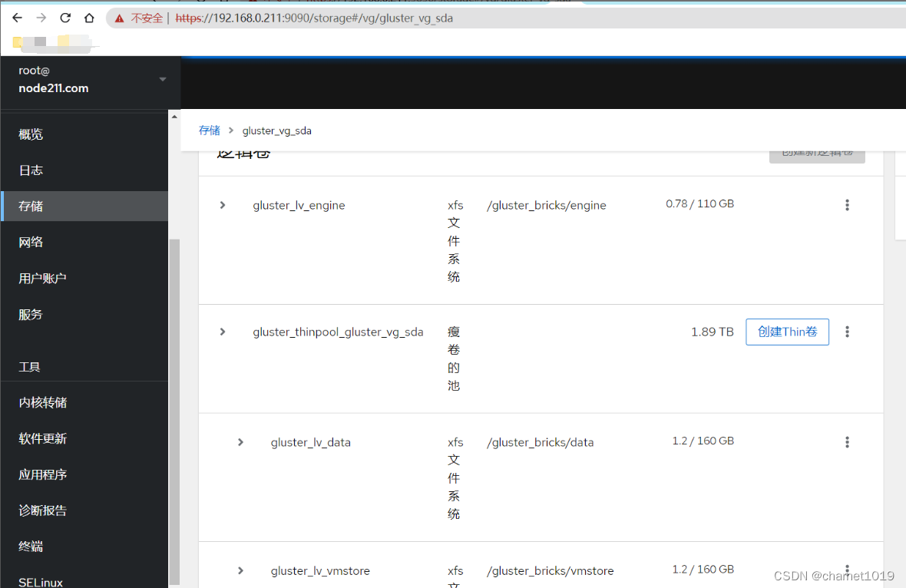The height and width of the screenshot is (588, 906).
Task: Click gluster_lv_data 1.2 / 160 GB usage
Action: [x=703, y=441]
